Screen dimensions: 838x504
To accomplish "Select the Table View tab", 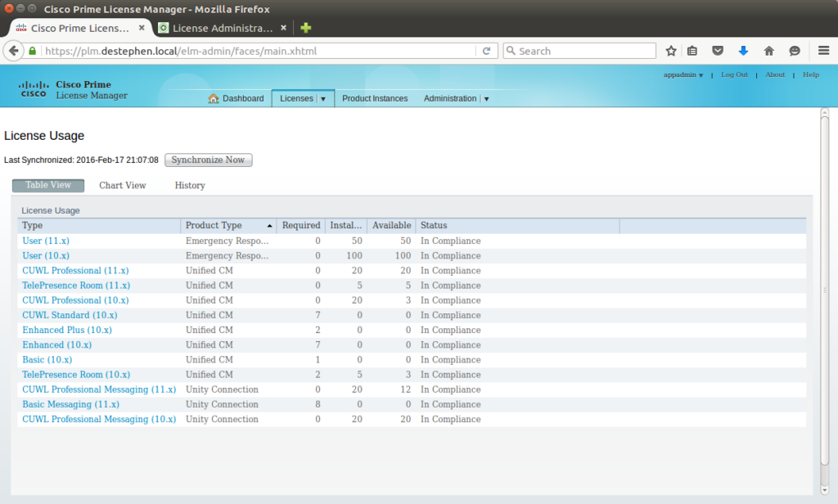I will [48, 185].
